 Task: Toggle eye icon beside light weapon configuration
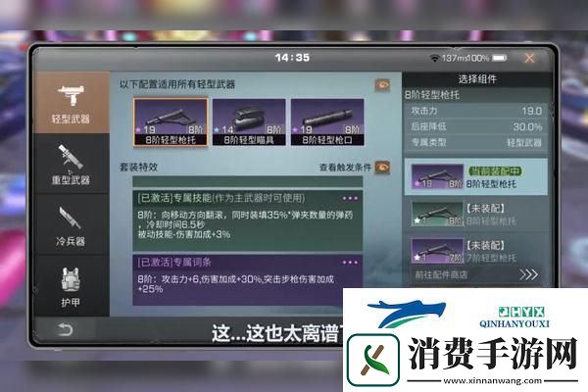382,85
